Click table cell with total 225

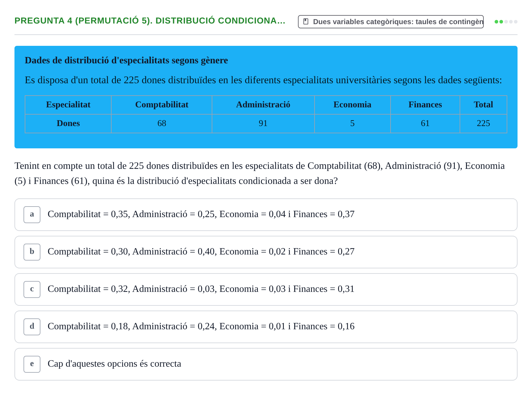click(x=483, y=124)
